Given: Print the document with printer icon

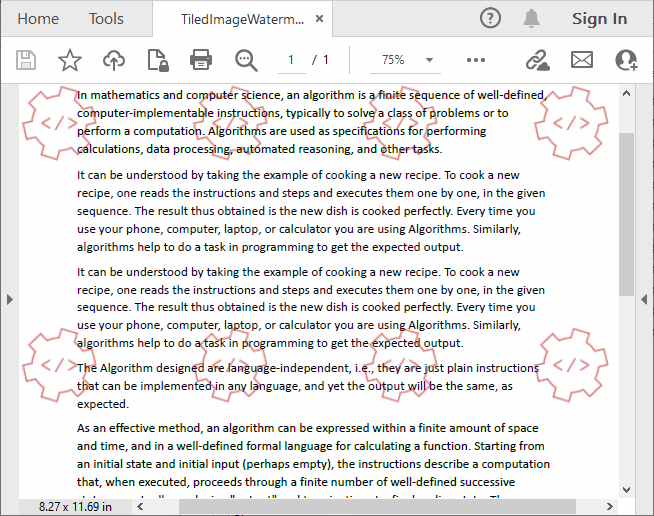Looking at the screenshot, I should (x=201, y=60).
